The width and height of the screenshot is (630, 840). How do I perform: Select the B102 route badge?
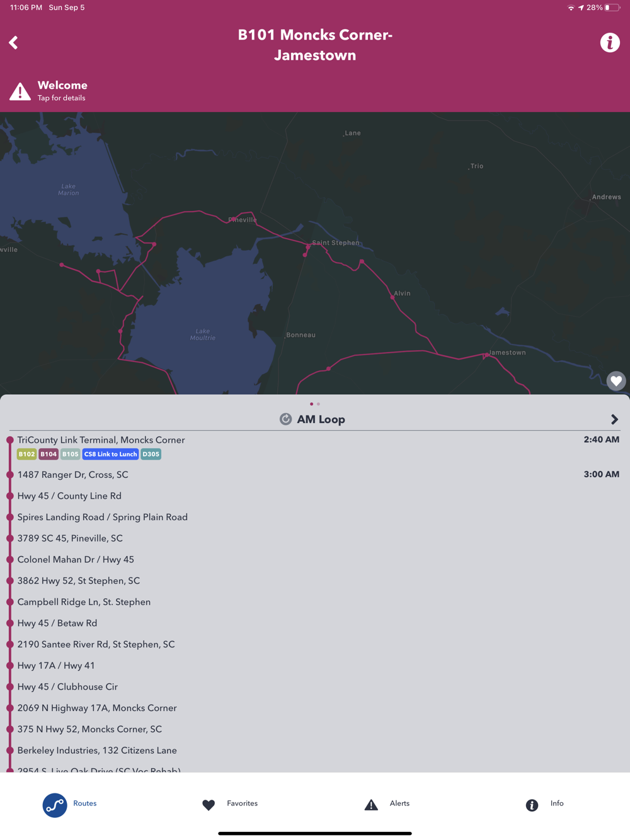pos(26,454)
